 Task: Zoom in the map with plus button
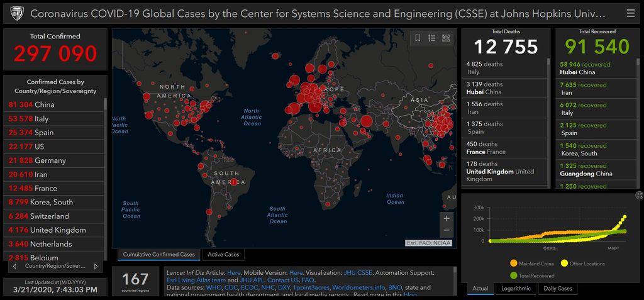tap(447, 218)
